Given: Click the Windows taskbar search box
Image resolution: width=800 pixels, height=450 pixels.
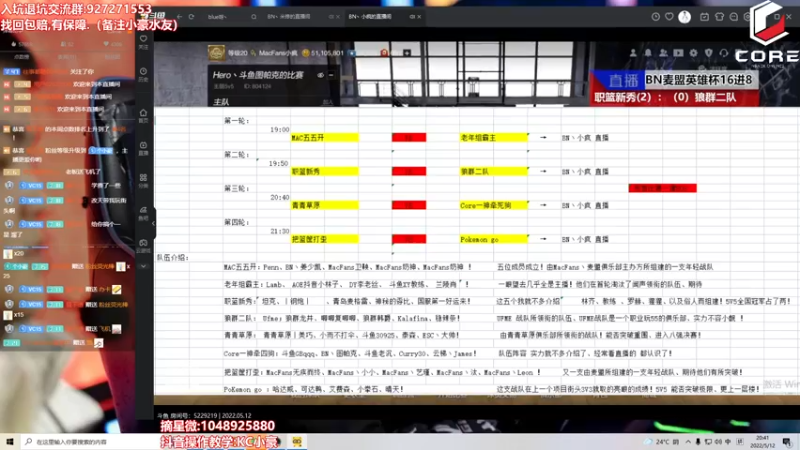Looking at the screenshot, I should click(x=89, y=441).
